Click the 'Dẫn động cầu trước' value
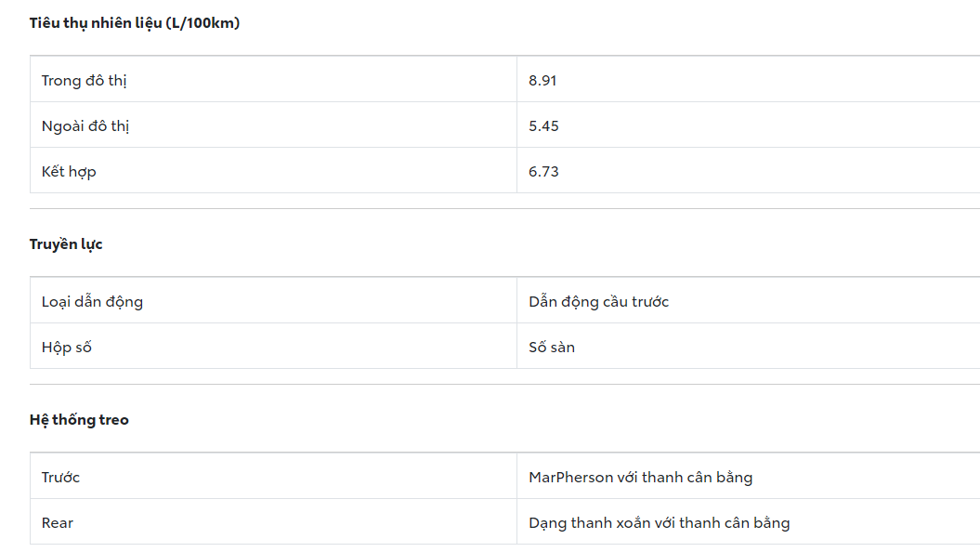 pos(598,302)
